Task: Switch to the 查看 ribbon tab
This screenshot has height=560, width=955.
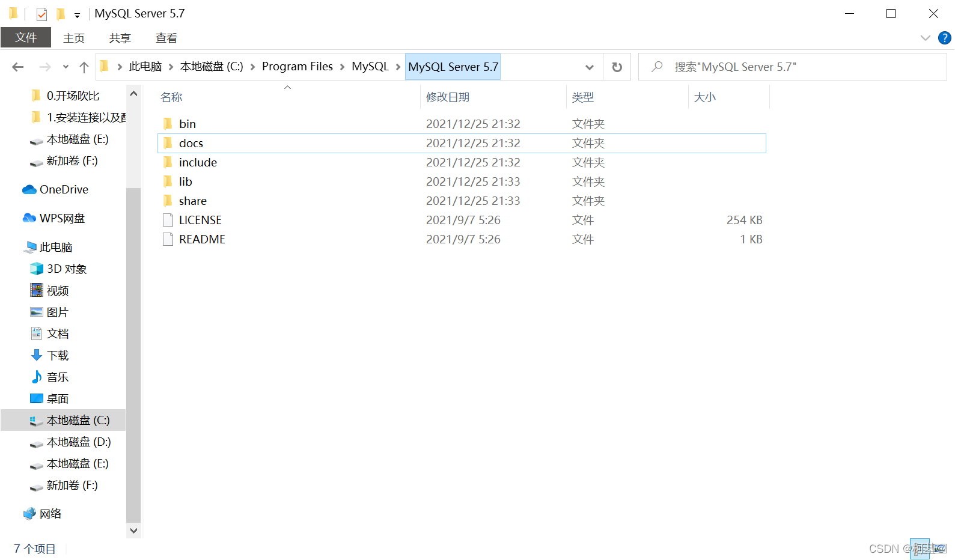Action: 166,38
